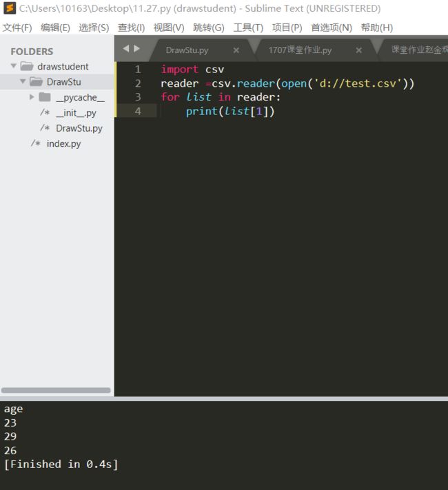Click '[Finished in 0.4s]' build message

point(61,465)
